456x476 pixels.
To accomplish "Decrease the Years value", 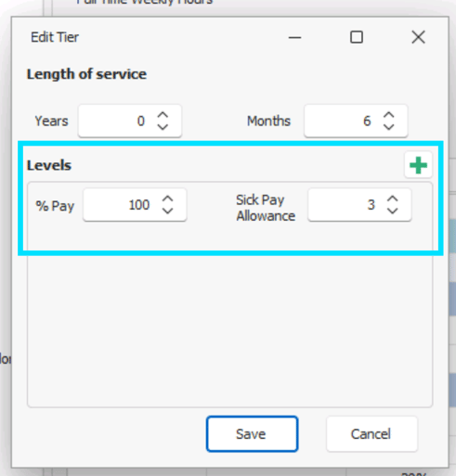I will [163, 127].
